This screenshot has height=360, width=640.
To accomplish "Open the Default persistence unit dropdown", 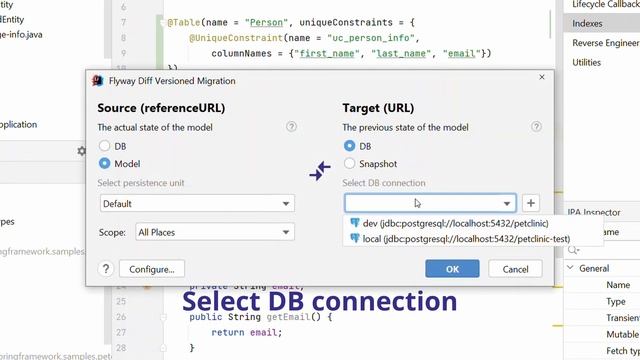I will click(x=197, y=203).
